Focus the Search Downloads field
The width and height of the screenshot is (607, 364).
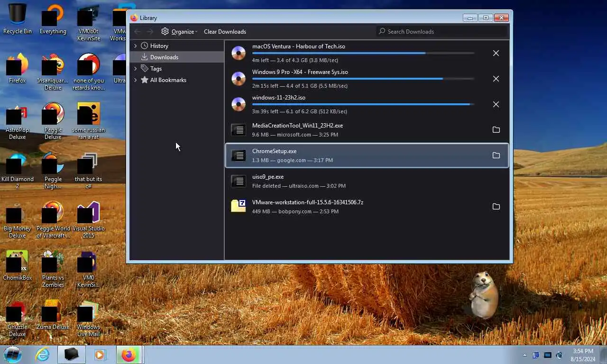click(x=442, y=32)
